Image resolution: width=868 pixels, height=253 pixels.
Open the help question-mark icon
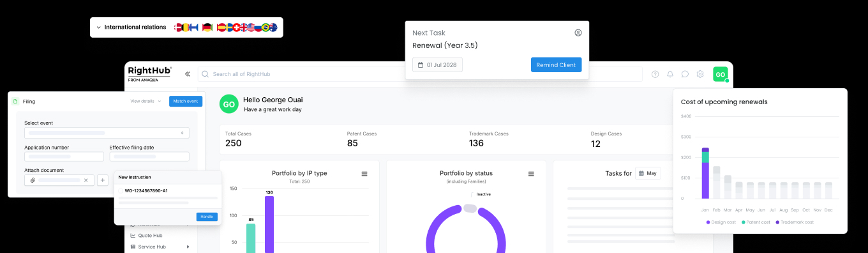pos(655,74)
